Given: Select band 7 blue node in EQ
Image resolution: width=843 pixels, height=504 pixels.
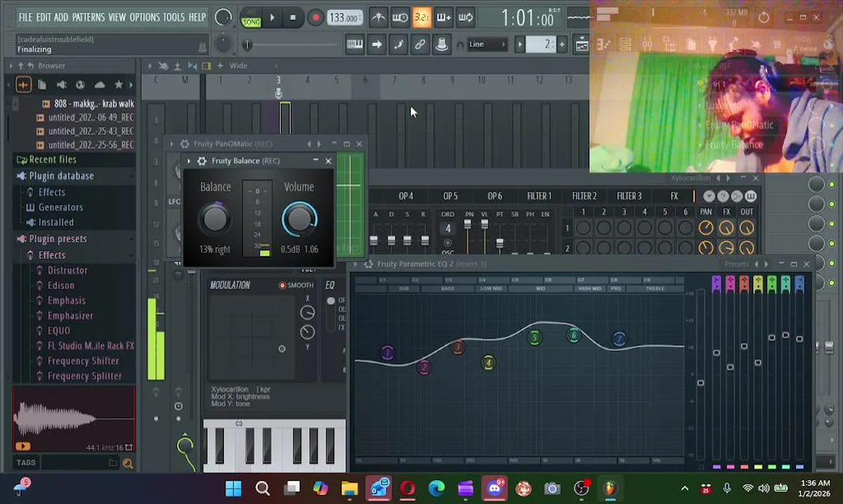Looking at the screenshot, I should (619, 339).
